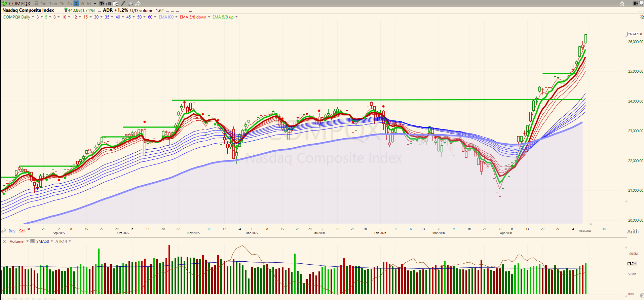Select the Daily (D) timeframe
The width and height of the screenshot is (644, 300).
(76, 3)
